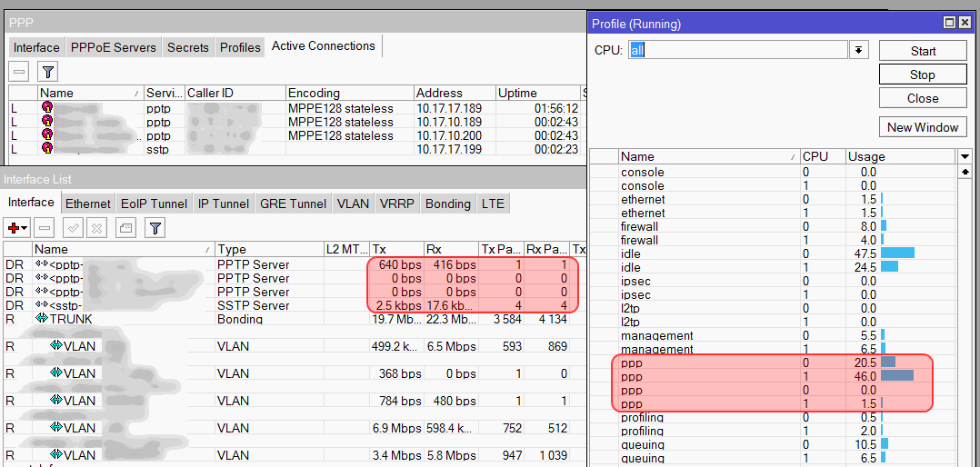Viewport: 980px width, 467px height.
Task: Open the VRRP tab
Action: 397,204
